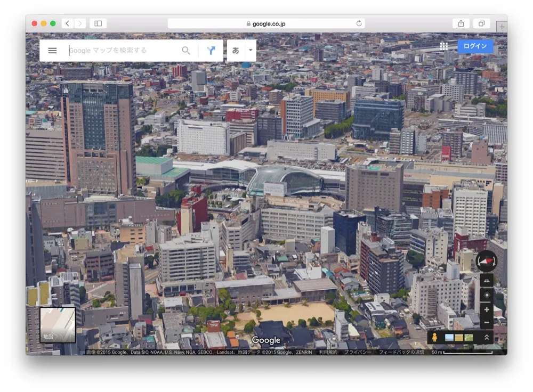Click inside the Google Maps search field

pos(123,50)
